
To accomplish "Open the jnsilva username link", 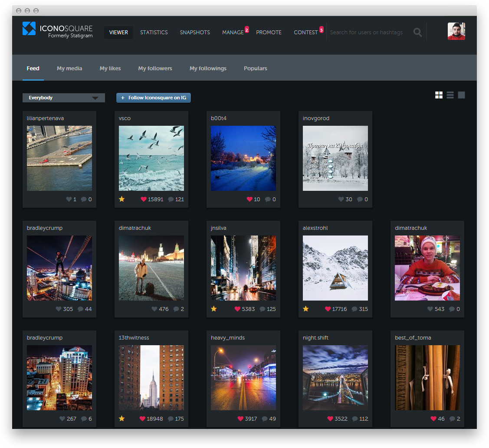I will (x=218, y=228).
